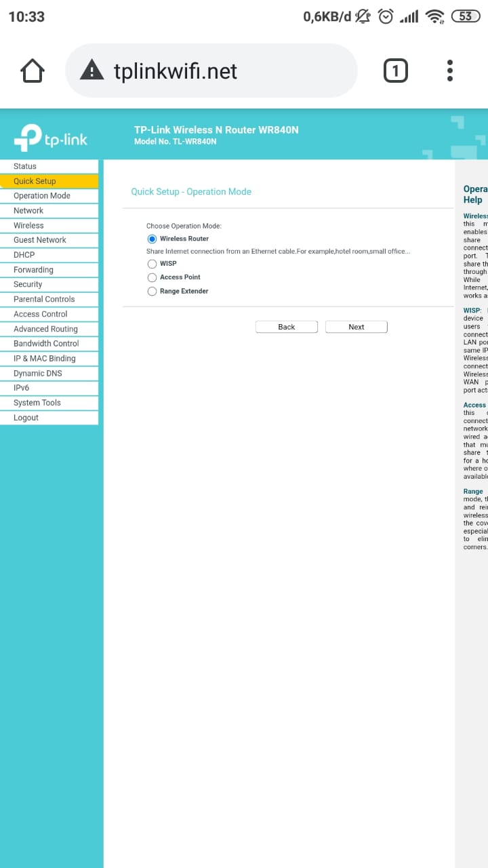Click the Next button
This screenshot has width=488, height=868.
[x=357, y=327]
